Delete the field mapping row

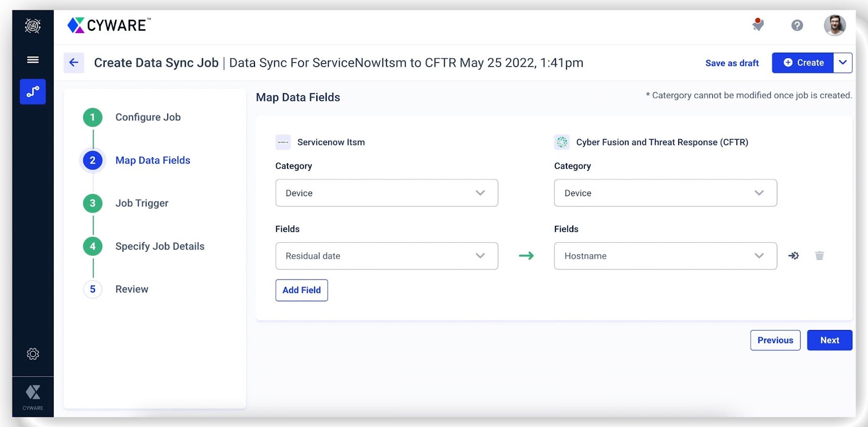pyautogui.click(x=819, y=256)
